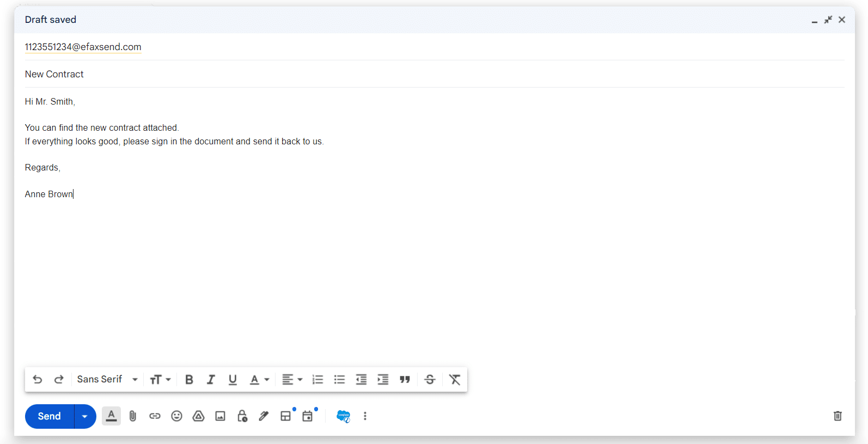
Task: Click 'You can find the new contract attached.'
Action: (102, 127)
